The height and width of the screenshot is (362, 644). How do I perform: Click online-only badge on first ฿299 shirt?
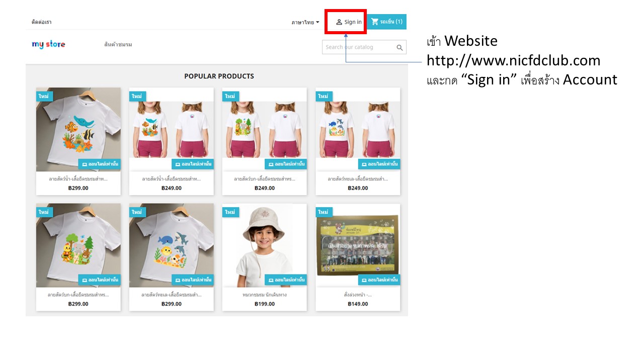tap(99, 164)
